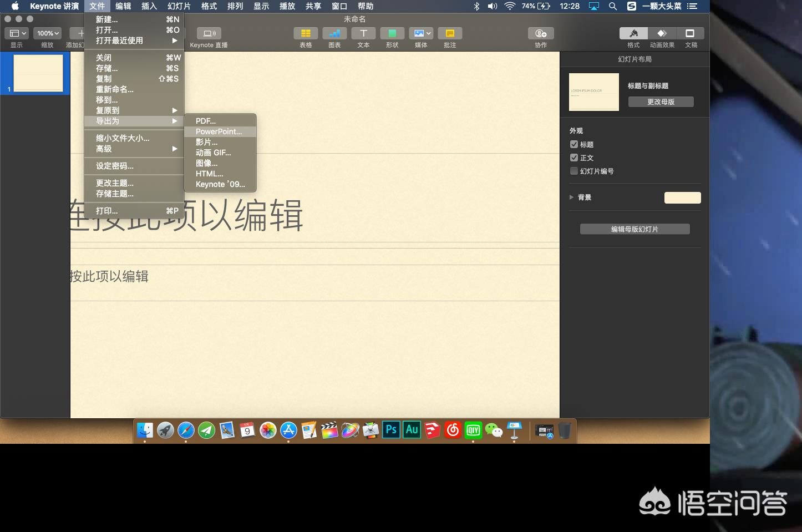Click the 形状 shape toolbar icon
The height and width of the screenshot is (532, 802).
[392, 33]
